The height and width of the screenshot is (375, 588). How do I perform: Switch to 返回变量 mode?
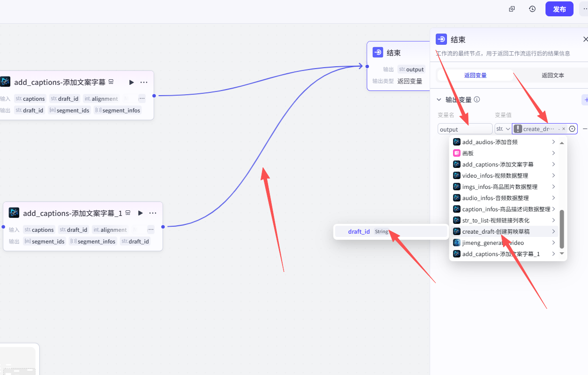(475, 75)
